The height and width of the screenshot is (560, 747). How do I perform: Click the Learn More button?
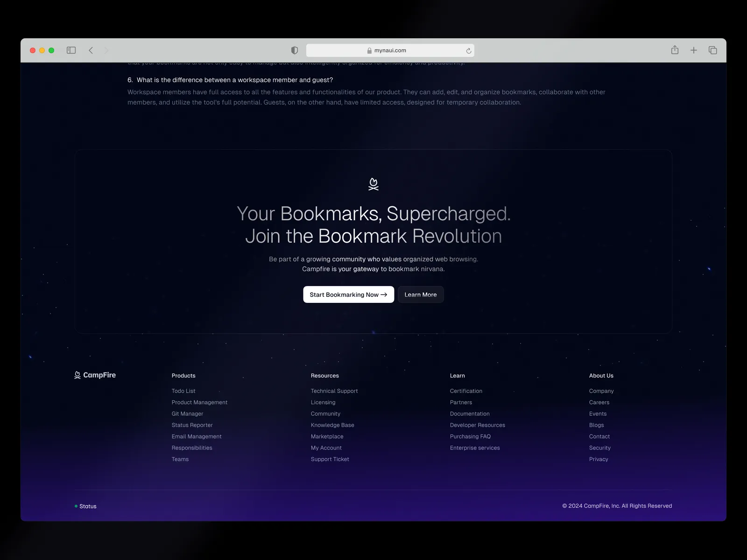[x=420, y=294]
